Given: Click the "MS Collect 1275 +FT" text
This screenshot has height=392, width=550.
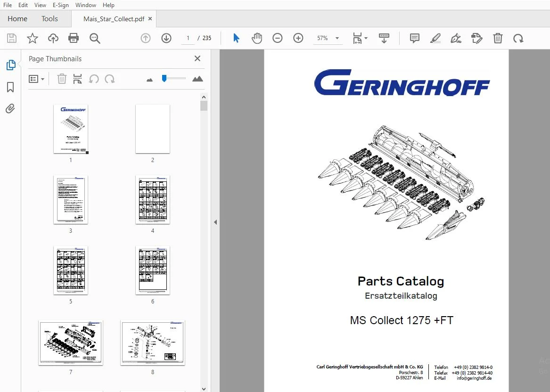Looking at the screenshot, I should (x=402, y=320).
